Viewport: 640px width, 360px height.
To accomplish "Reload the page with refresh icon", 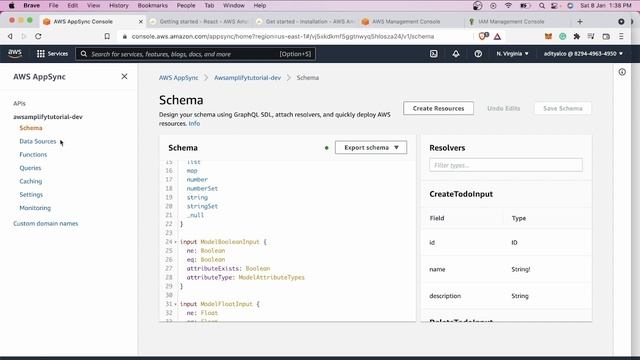I will coord(38,36).
